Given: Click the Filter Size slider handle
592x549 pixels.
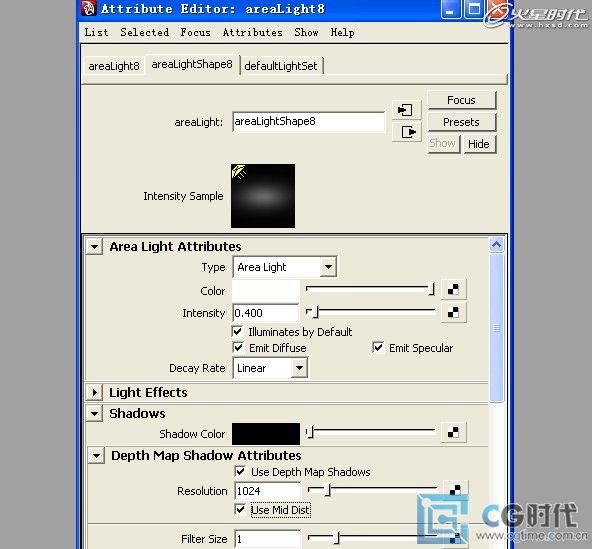Looking at the screenshot, I should coord(337,538).
